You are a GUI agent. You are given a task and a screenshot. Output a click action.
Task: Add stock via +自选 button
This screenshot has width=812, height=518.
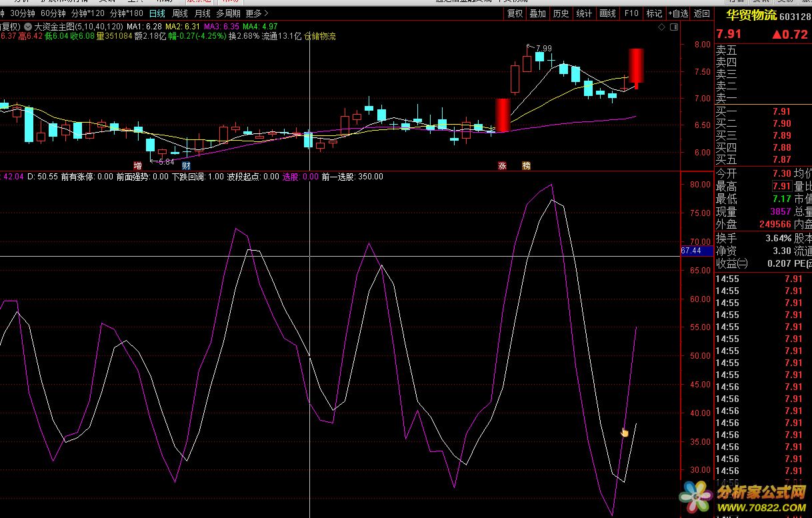coord(678,13)
